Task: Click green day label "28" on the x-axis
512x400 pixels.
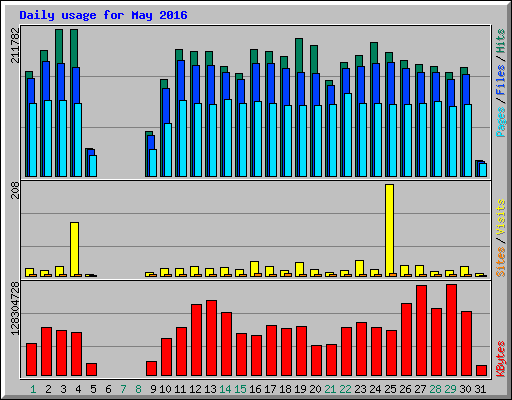Action: [435, 389]
